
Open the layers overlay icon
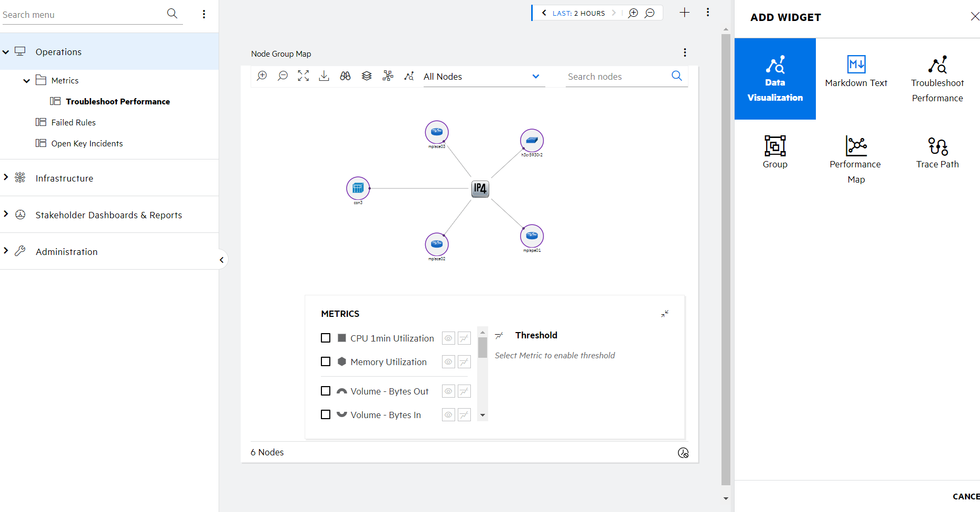coord(367,76)
